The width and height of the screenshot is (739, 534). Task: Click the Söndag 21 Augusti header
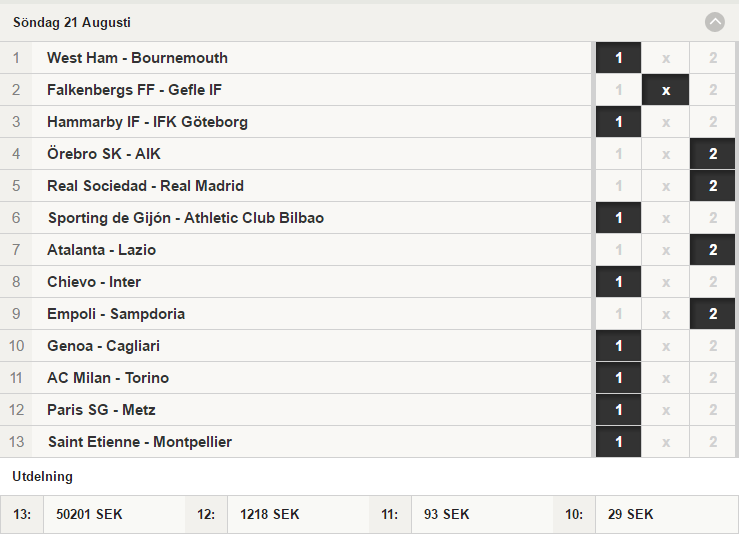tap(72, 23)
